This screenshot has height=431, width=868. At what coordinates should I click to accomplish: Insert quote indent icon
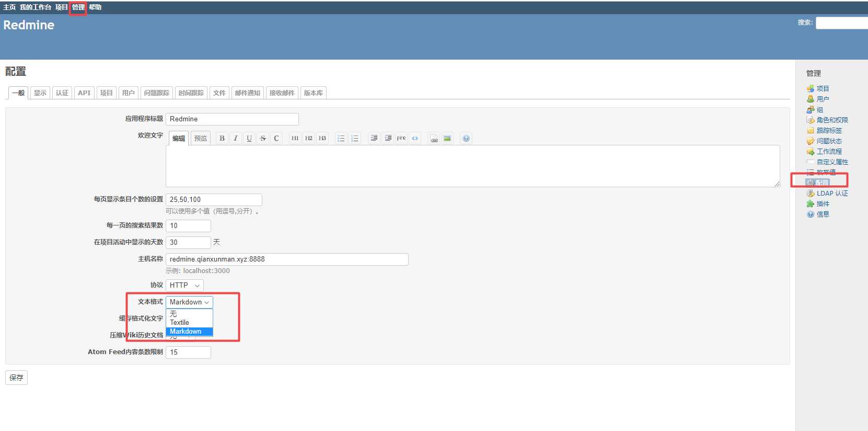(x=374, y=138)
